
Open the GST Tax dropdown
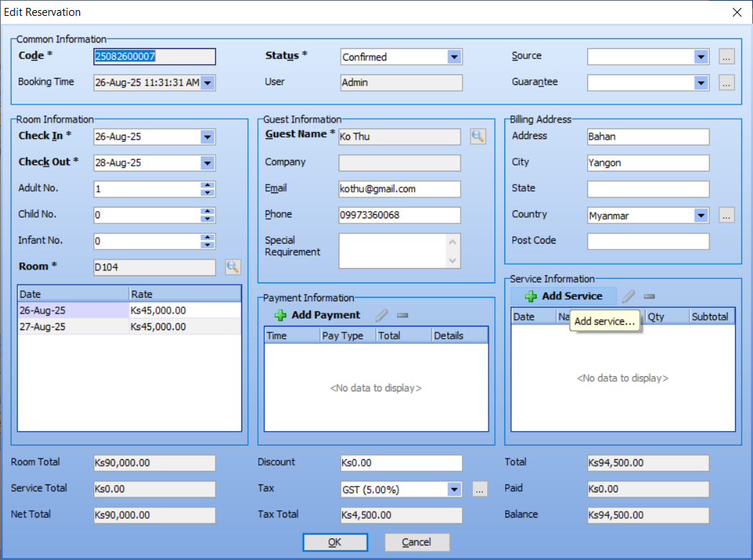pos(454,489)
